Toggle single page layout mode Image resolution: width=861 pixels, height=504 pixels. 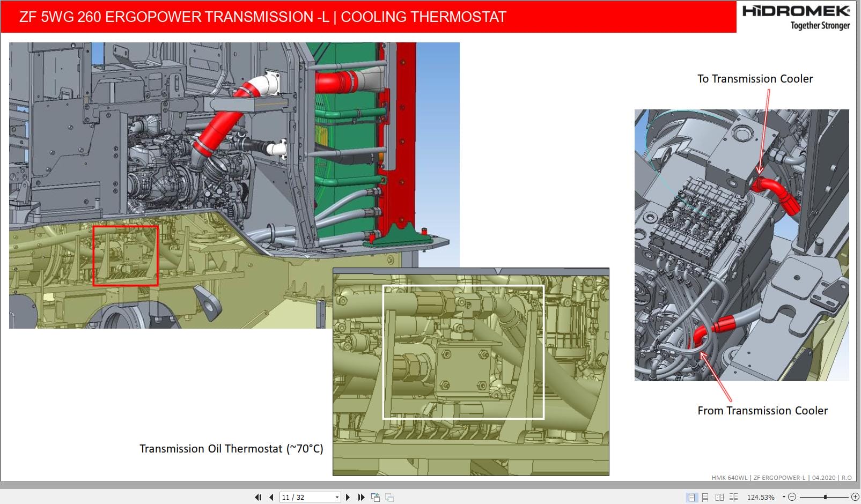691,497
